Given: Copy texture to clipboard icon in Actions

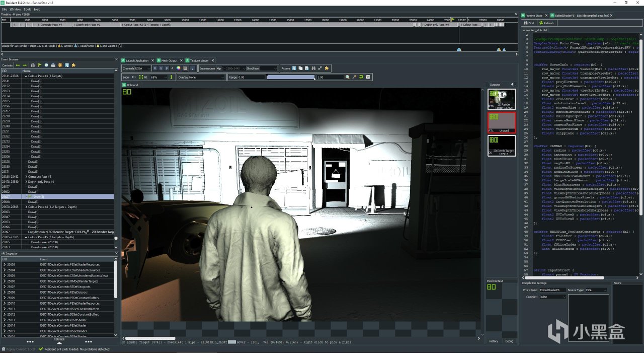Looking at the screenshot, I should click(300, 68).
